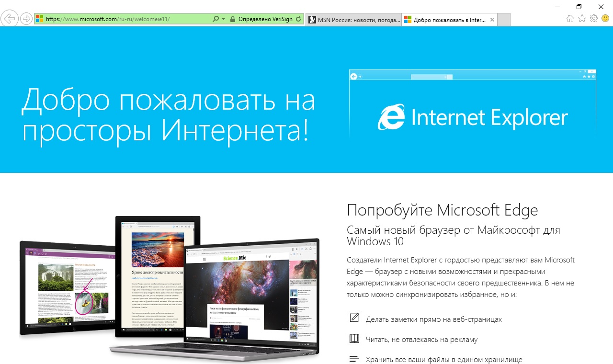Click the Добро пожаловать на просторы Интернета heading
Image resolution: width=613 pixels, height=364 pixels.
169,115
